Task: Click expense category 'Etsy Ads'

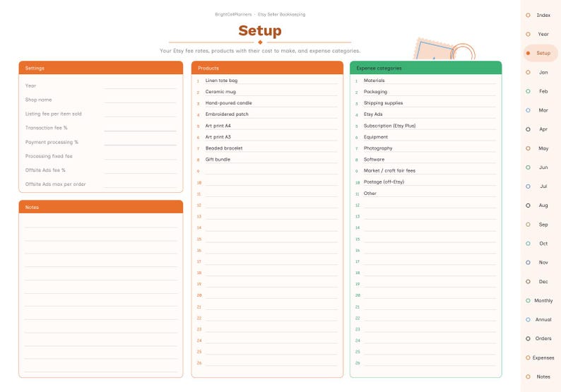Action: tap(425, 114)
